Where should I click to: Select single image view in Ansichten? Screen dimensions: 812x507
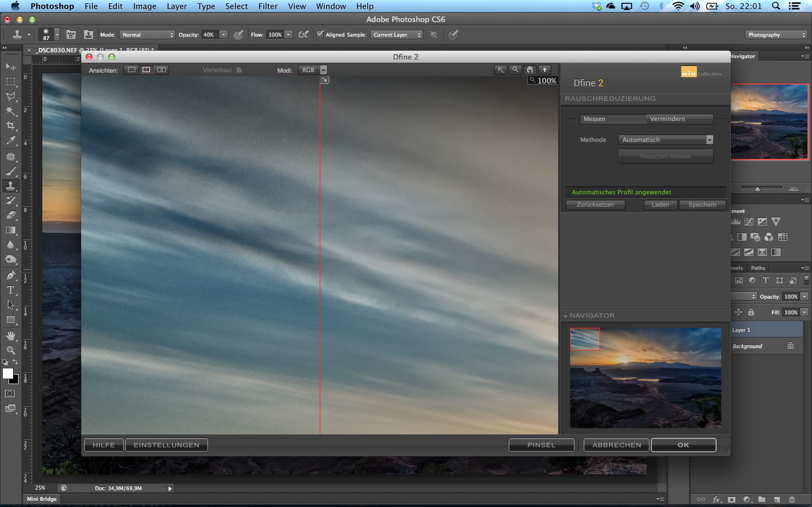pos(132,70)
